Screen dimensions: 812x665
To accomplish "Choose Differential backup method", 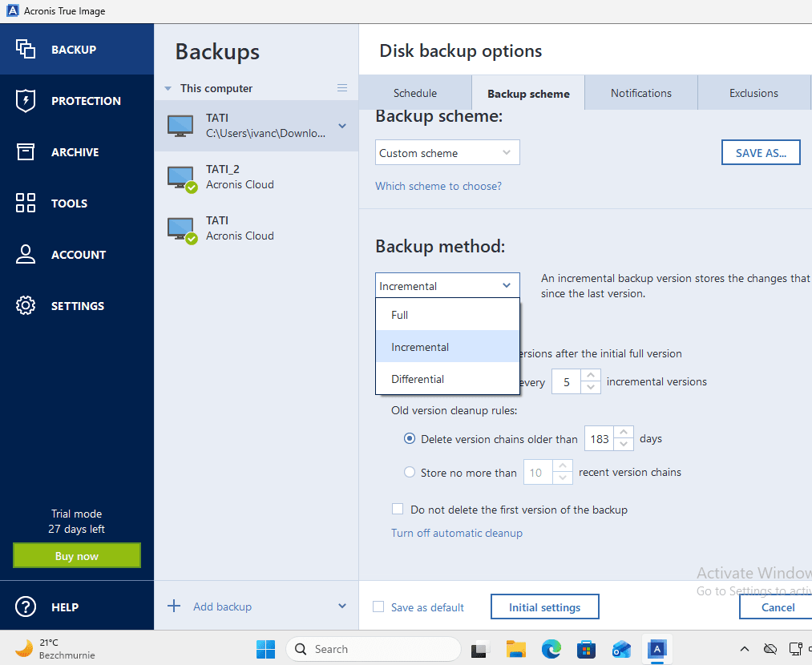I will coord(447,379).
